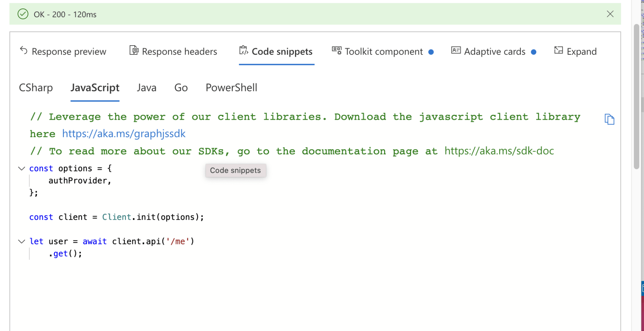Screen dimensions: 644x331
Task: Dismiss the OK - 200 status banner
Action: [610, 14]
